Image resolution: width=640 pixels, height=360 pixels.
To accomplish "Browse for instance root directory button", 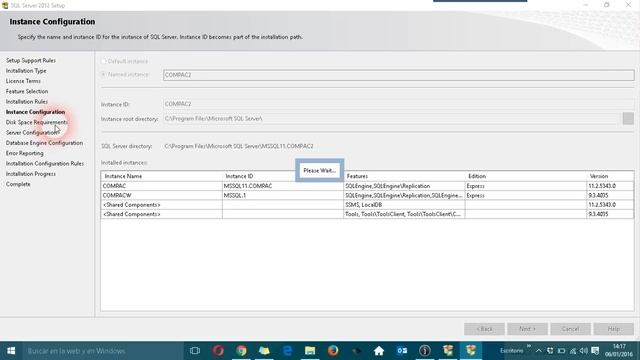I will pyautogui.click(x=628, y=119).
